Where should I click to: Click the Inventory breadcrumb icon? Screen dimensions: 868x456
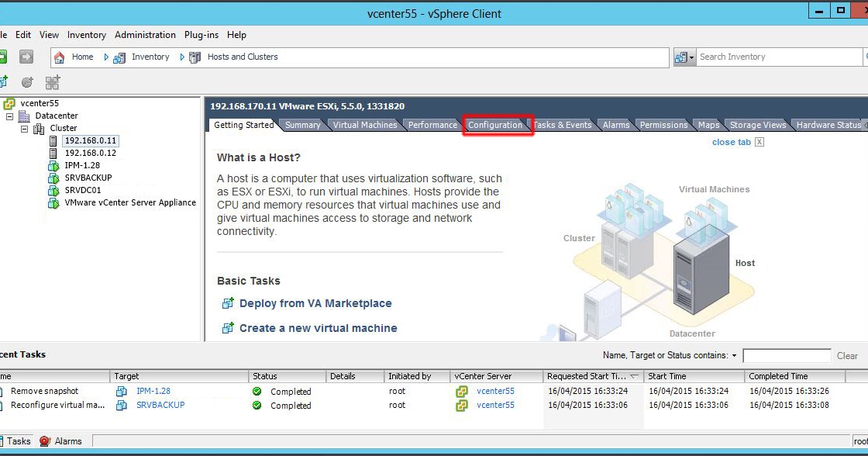coord(118,57)
